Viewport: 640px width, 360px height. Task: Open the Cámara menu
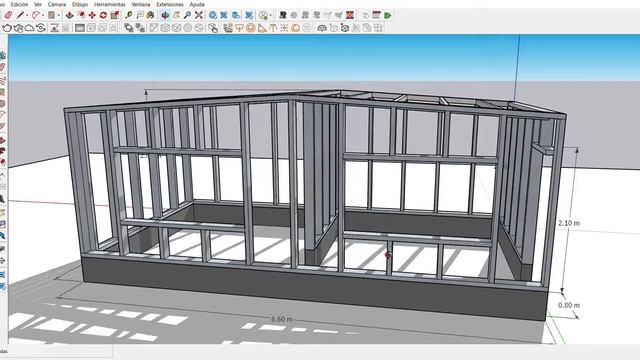tap(57, 4)
